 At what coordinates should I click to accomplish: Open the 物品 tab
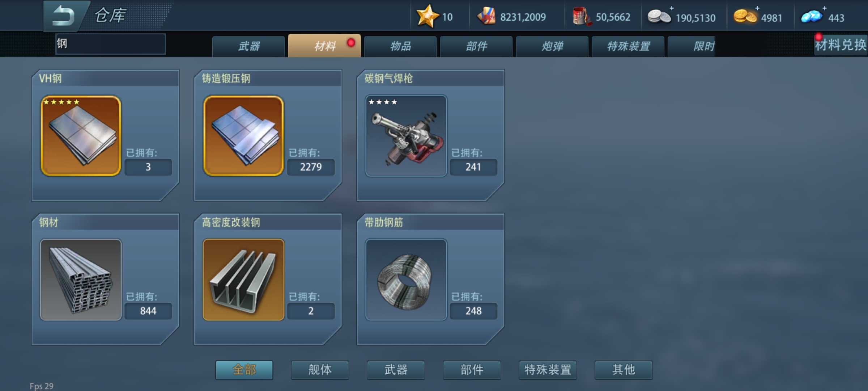pos(400,46)
